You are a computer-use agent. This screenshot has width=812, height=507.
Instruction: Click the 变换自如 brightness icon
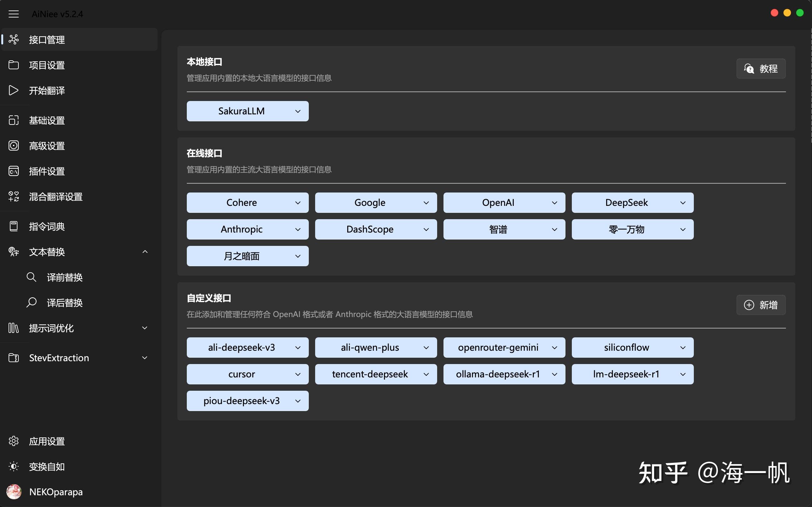tap(13, 467)
